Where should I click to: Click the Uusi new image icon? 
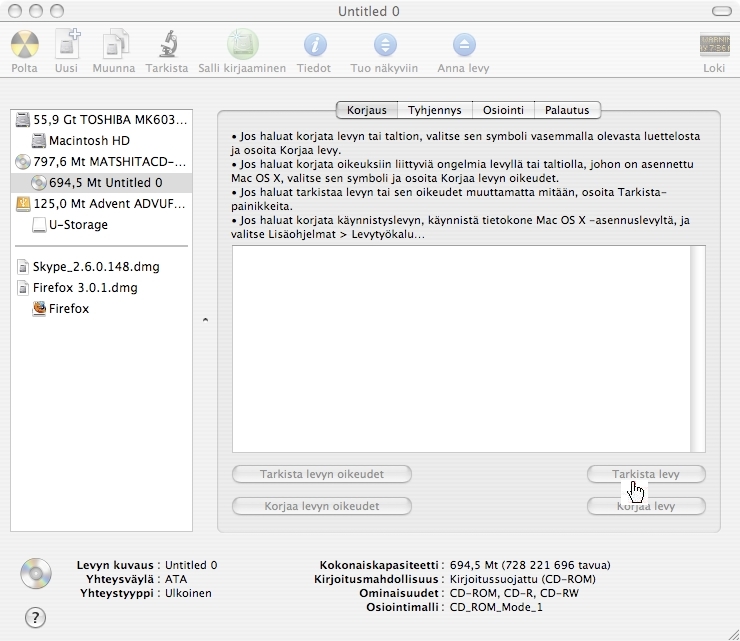pos(67,46)
